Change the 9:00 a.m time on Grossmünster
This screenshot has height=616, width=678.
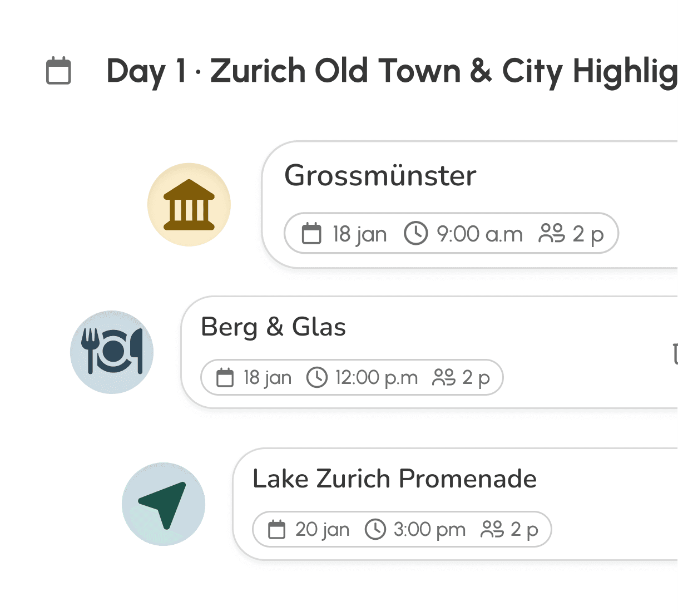480,234
